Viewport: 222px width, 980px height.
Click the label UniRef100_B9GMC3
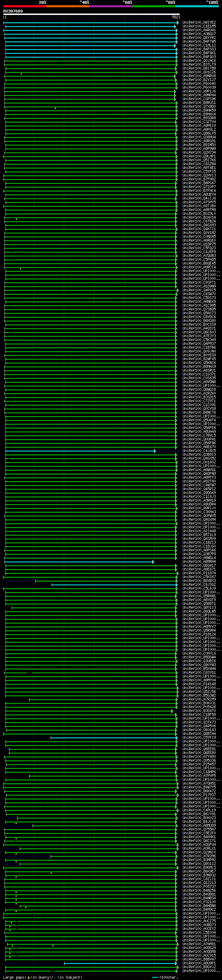[199, 867]
